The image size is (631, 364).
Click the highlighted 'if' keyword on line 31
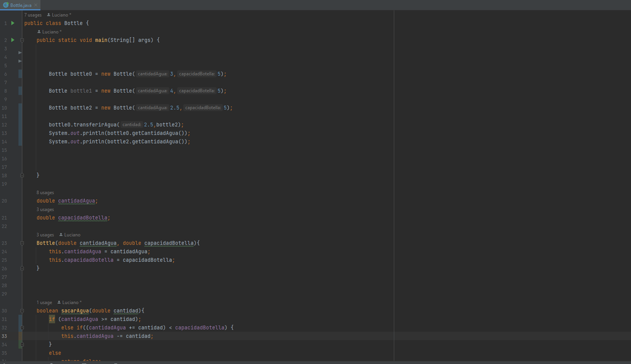point(52,319)
